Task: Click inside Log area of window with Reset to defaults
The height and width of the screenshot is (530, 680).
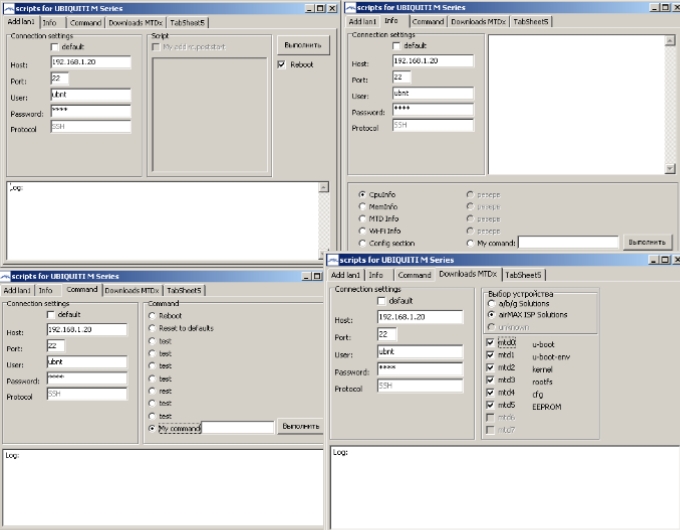Action: (x=163, y=487)
